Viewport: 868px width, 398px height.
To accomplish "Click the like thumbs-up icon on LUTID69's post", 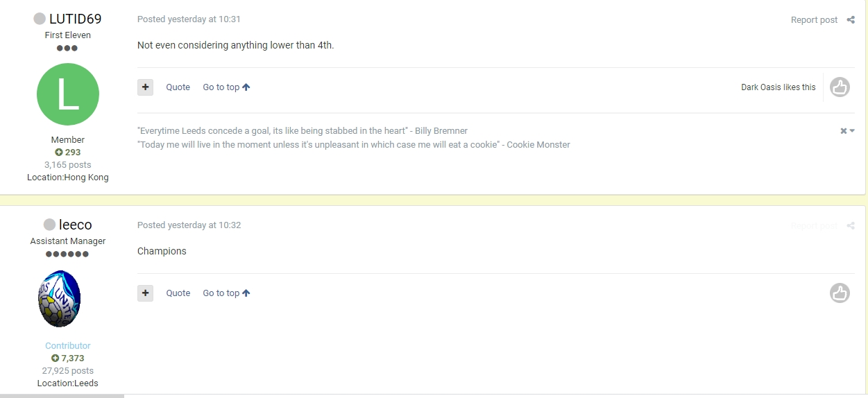I will (x=840, y=87).
